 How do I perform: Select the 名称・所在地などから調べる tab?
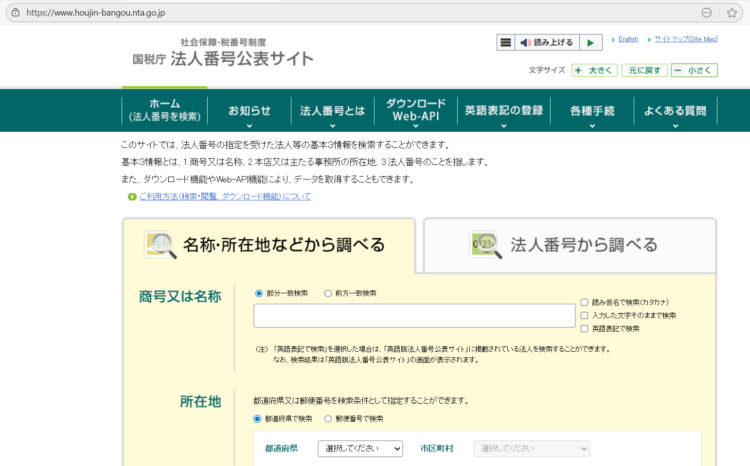269,245
